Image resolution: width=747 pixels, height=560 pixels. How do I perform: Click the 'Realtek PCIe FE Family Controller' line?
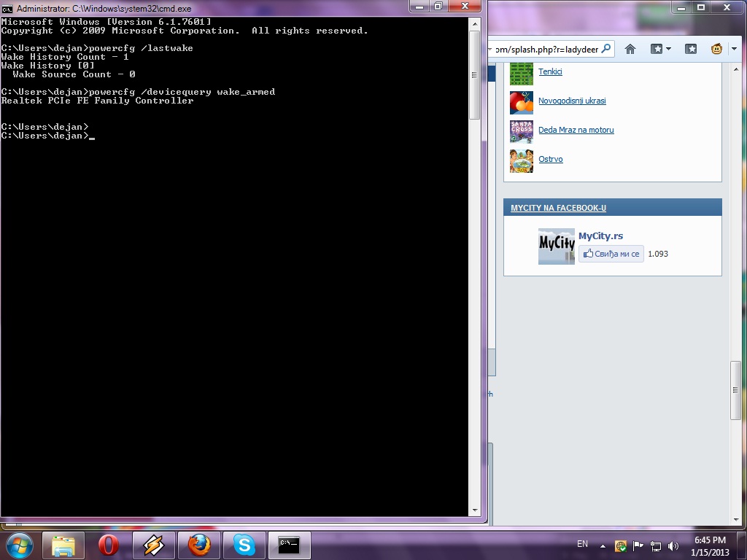[x=97, y=101]
